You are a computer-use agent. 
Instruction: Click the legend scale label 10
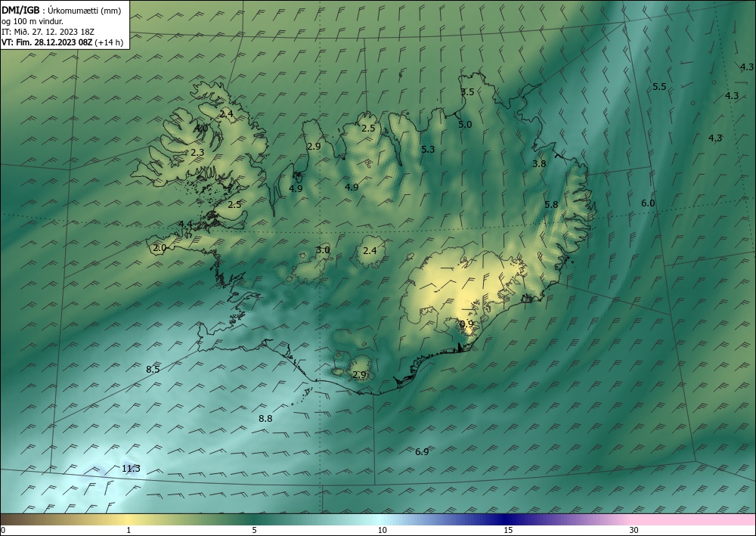[383, 531]
